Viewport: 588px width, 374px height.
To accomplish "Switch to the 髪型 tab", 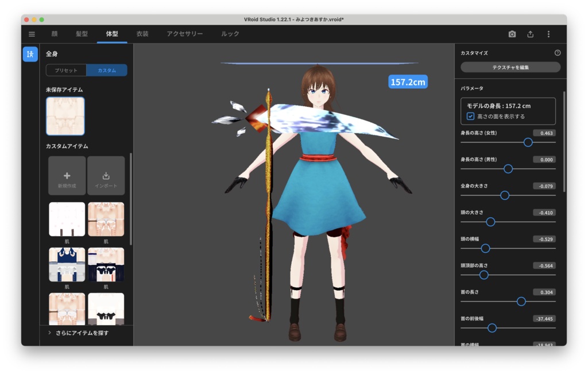I will (82, 34).
